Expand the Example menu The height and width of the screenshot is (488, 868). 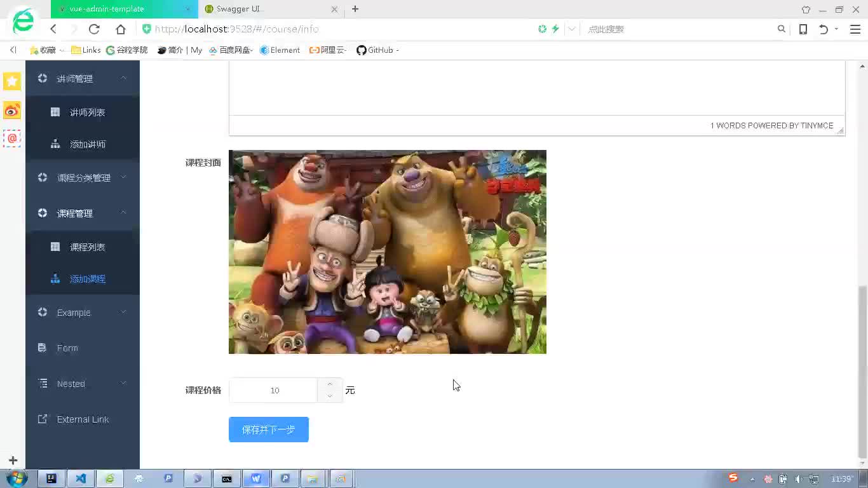83,313
